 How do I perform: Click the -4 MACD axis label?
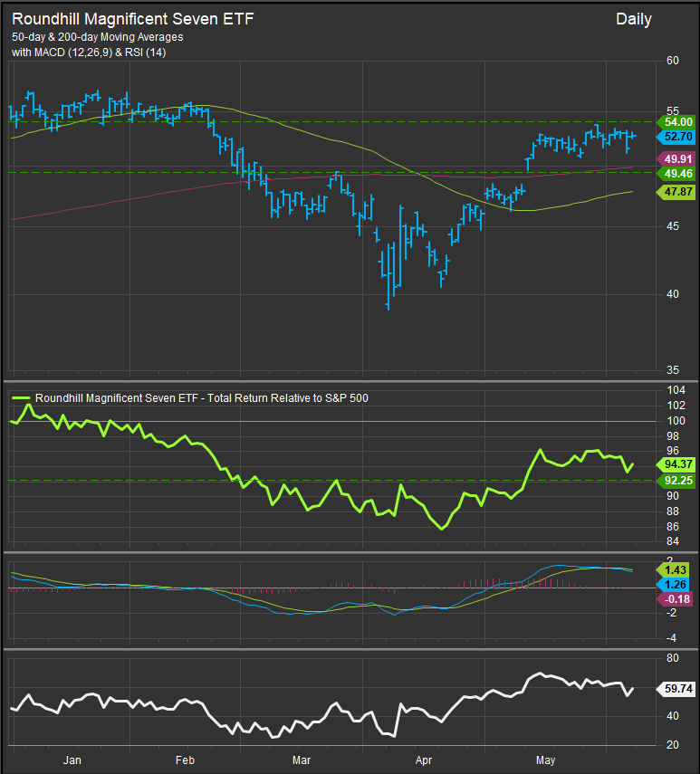tap(671, 638)
